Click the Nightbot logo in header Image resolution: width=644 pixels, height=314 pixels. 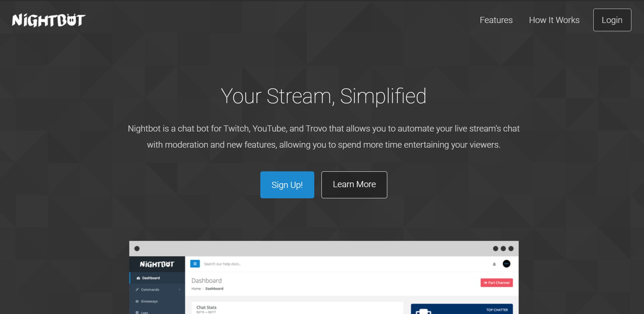(49, 20)
